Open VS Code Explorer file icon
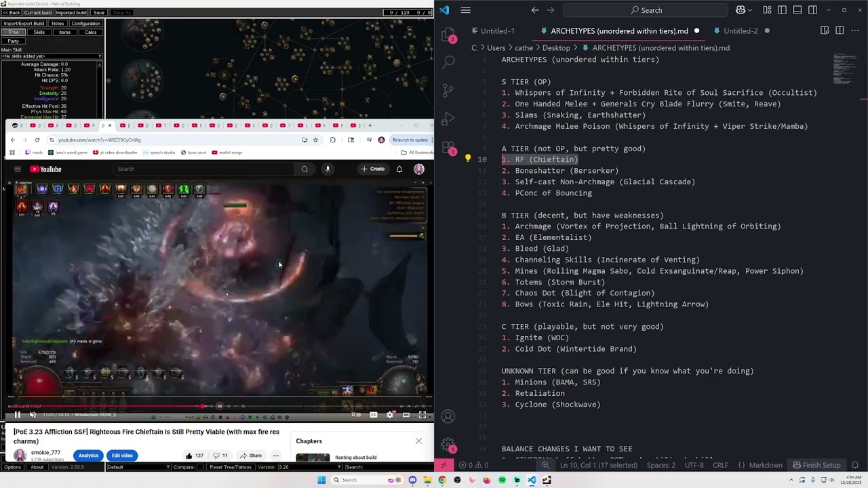868x488 pixels. tap(448, 35)
